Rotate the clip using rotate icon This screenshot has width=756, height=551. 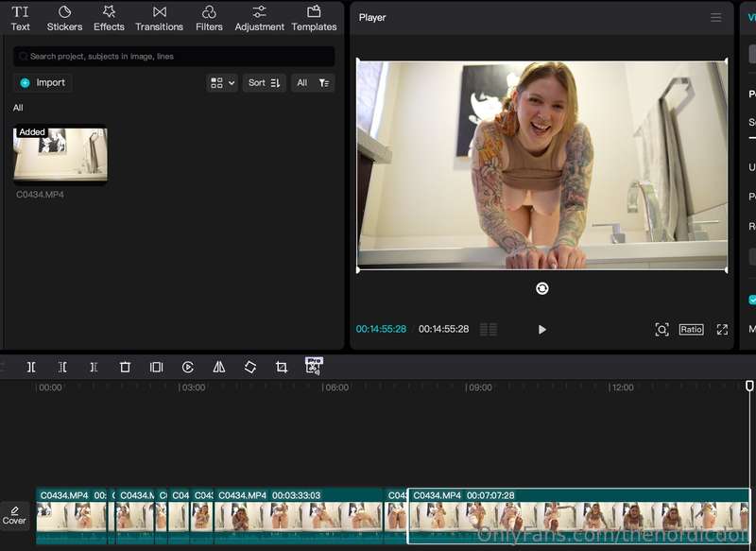click(250, 368)
